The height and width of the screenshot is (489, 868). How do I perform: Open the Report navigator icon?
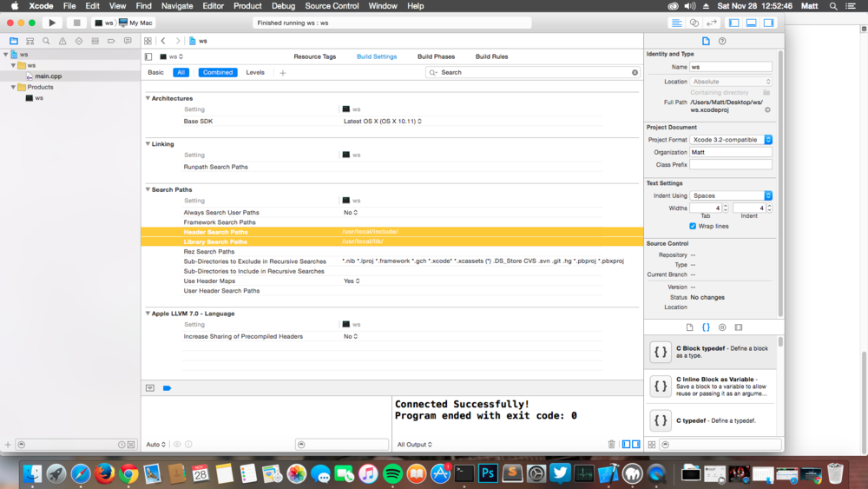(x=128, y=41)
